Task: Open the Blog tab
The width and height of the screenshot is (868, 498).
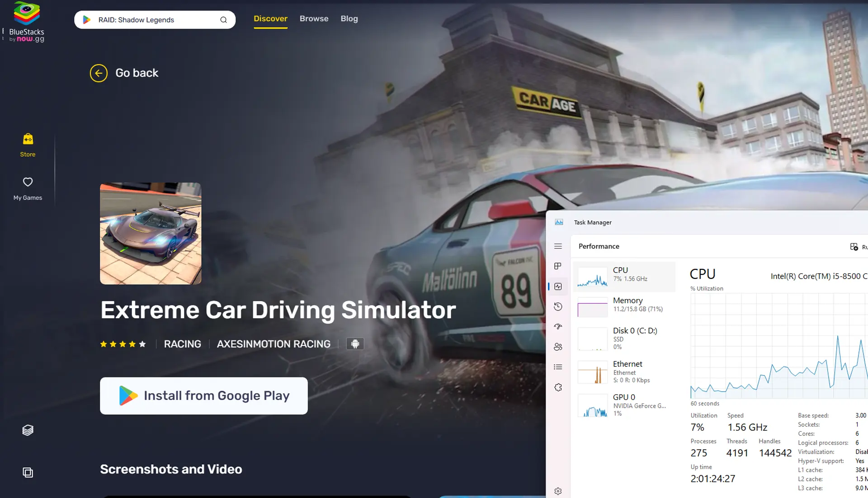Action: point(349,19)
